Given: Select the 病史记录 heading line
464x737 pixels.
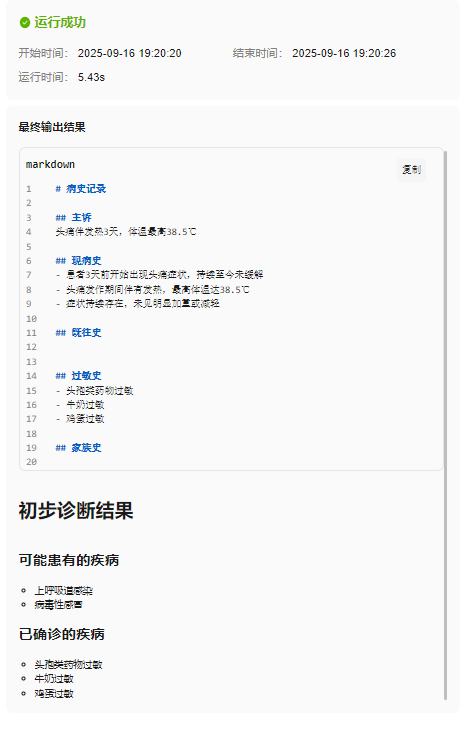Looking at the screenshot, I should click(x=80, y=188).
